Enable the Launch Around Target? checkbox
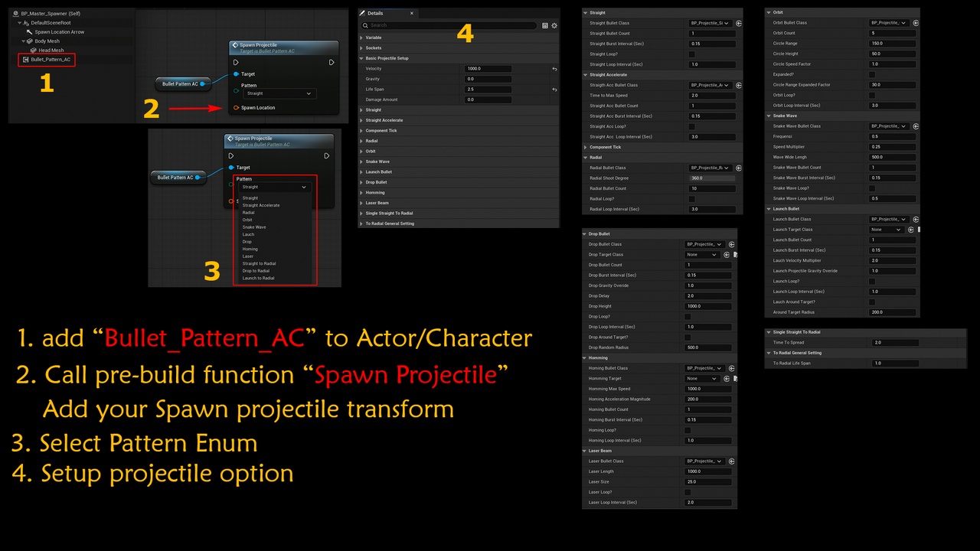The height and width of the screenshot is (551, 980). coord(872,302)
